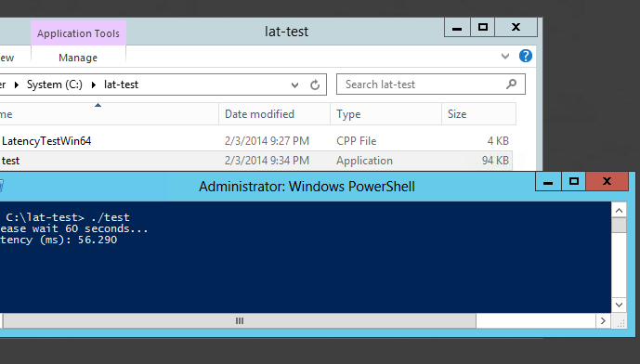The image size is (640, 364).
Task: Minimize the lat-test Explorer window
Action: point(457,28)
